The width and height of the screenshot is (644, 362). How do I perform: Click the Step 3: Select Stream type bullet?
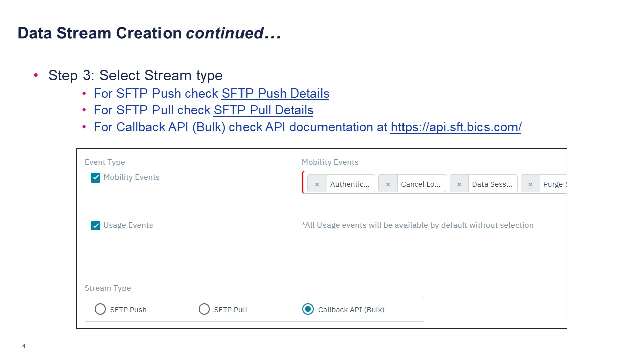point(135,75)
